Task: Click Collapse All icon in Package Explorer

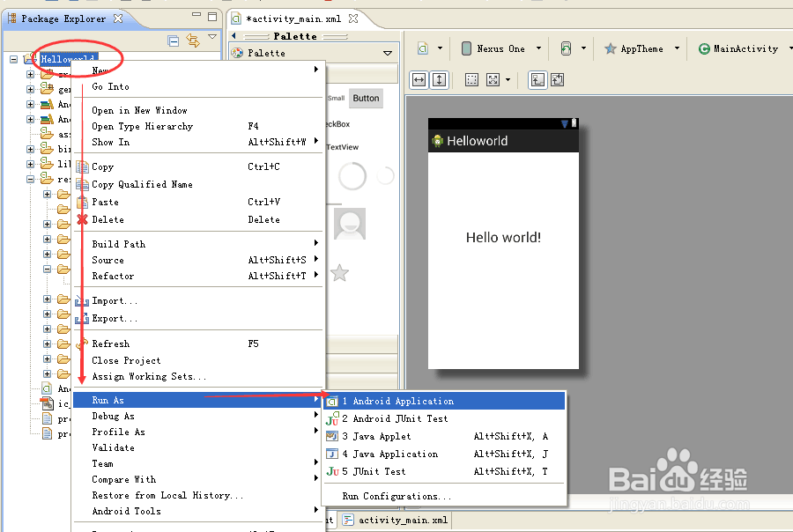Action: [x=173, y=41]
